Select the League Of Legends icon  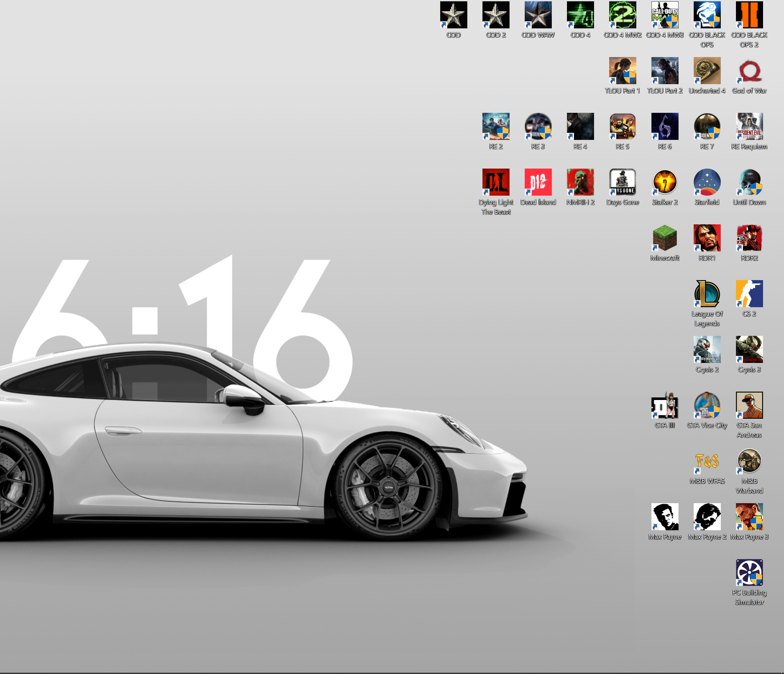[x=707, y=294]
